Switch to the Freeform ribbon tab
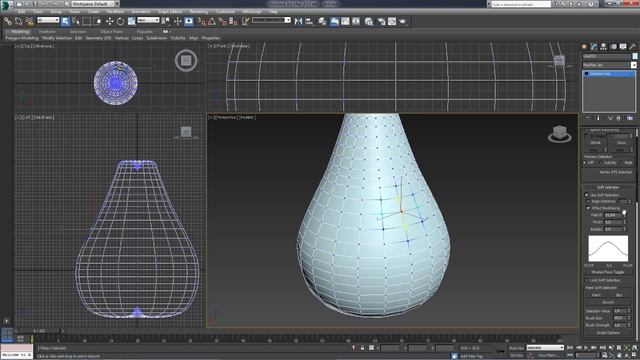Image resolution: width=640 pixels, height=360 pixels. click(47, 31)
